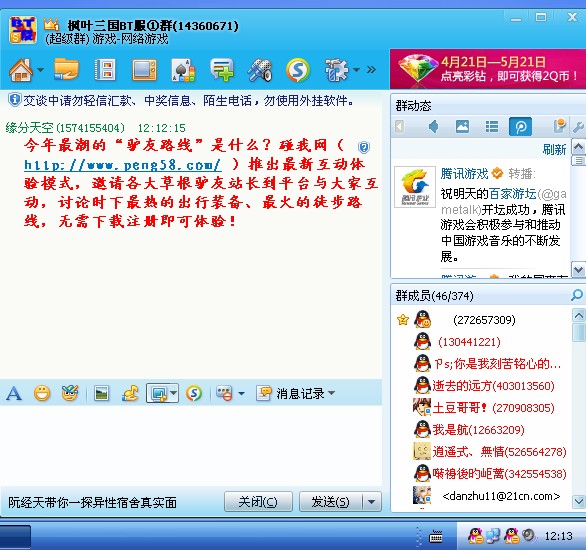Click the 刷新 refresh link
This screenshot has height=550, width=586.
point(554,149)
